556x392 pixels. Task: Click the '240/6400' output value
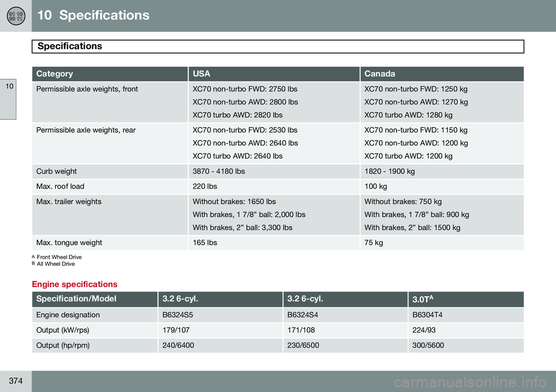178,346
